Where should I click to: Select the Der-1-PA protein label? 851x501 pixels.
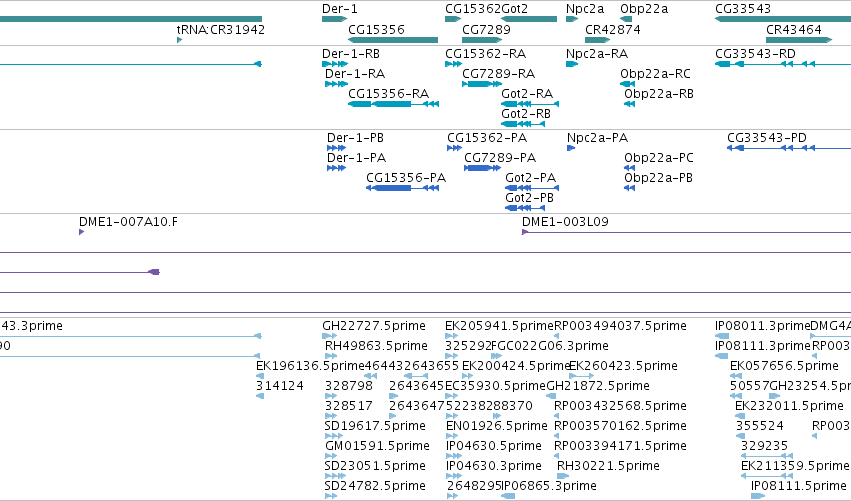pyautogui.click(x=357, y=158)
